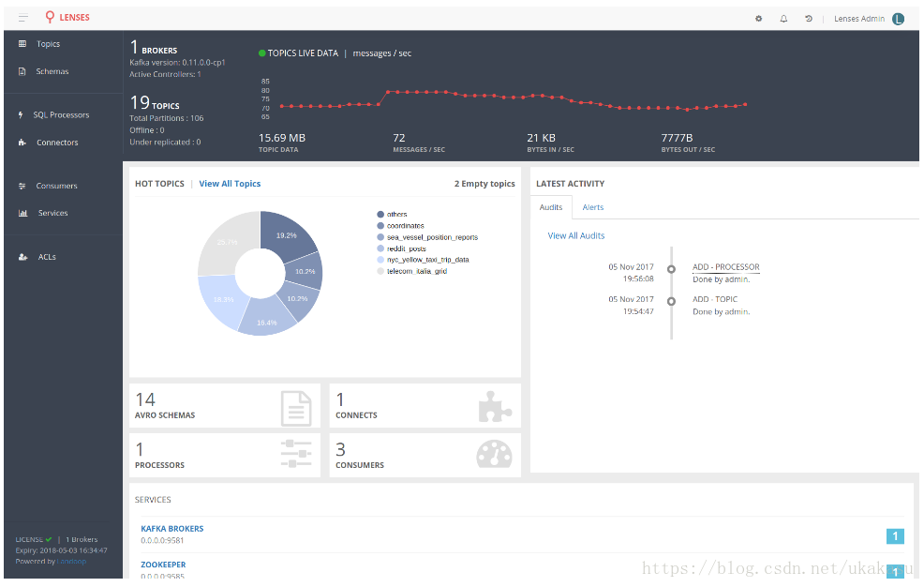This screenshot has width=924, height=587.
Task: Click the others legend swatch
Action: [380, 215]
